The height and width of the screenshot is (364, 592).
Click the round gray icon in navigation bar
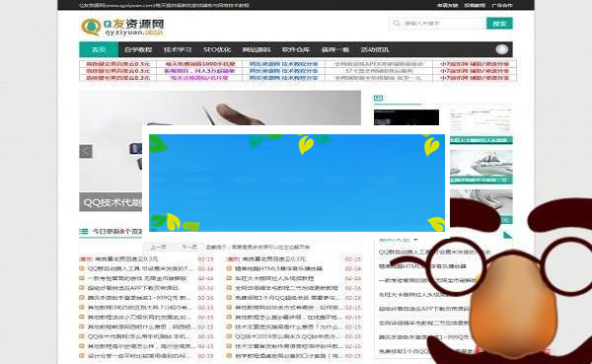[x=502, y=49]
